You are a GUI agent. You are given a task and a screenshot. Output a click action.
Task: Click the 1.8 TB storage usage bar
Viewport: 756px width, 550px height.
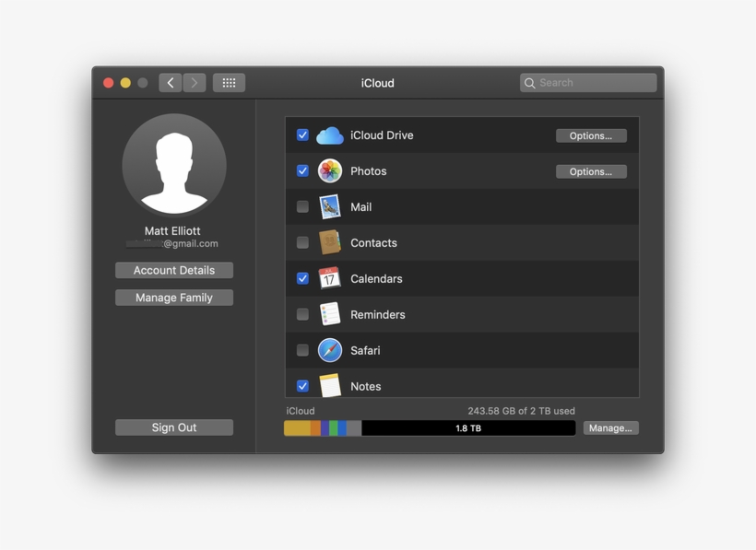[466, 427]
